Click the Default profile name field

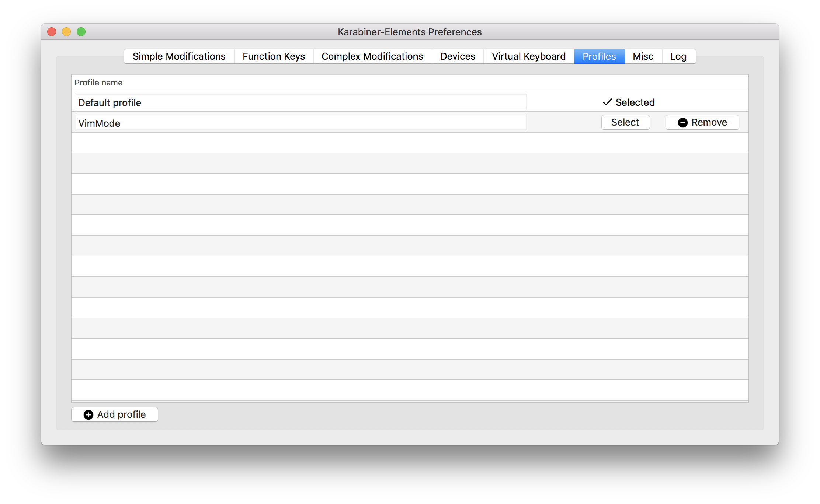point(299,102)
